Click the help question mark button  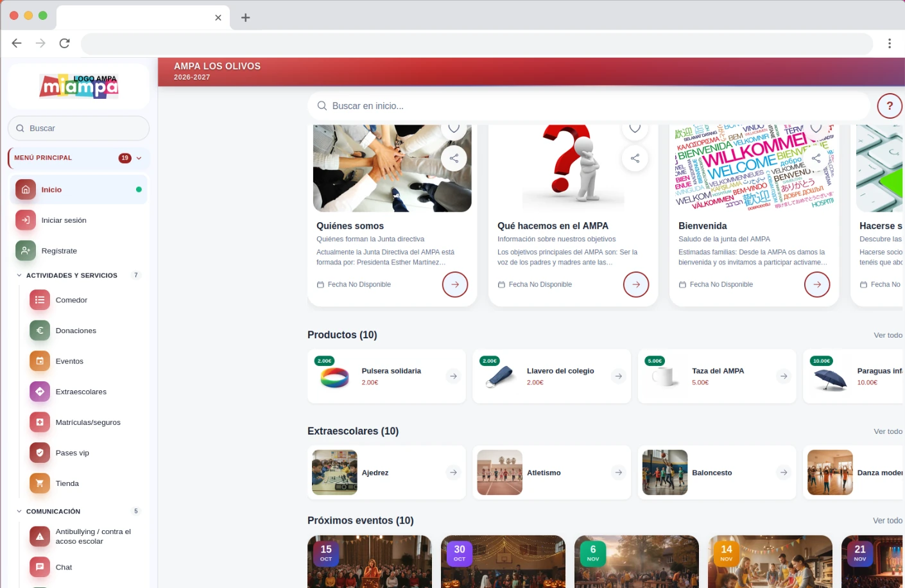coord(890,106)
